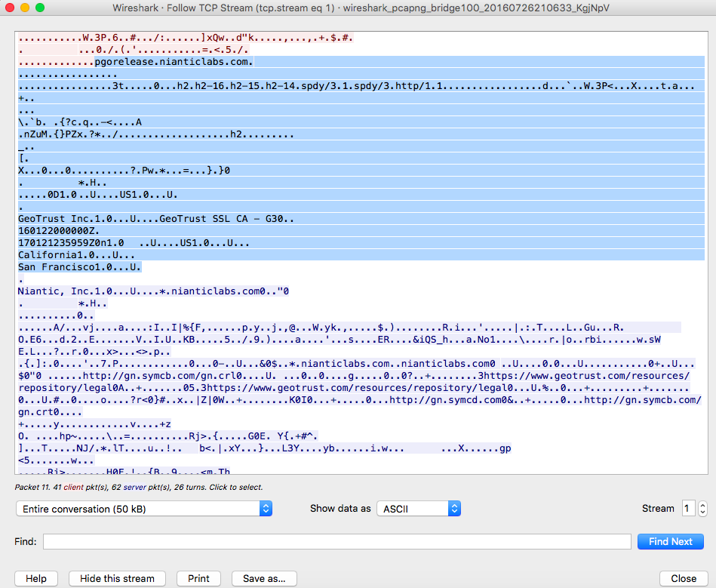Click line starting .nZuM.{}PZx
716x588 pixels.
click(x=155, y=134)
